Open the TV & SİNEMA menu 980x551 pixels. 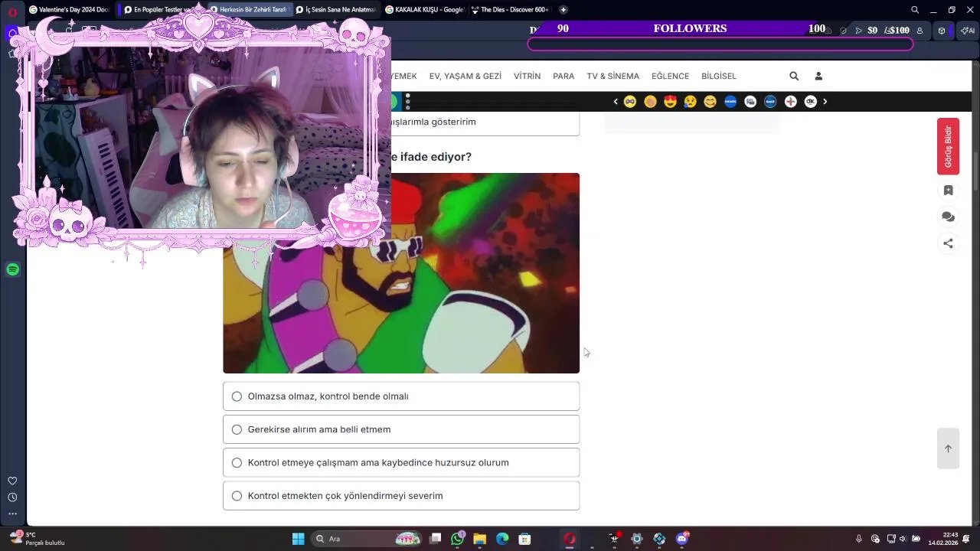click(612, 76)
